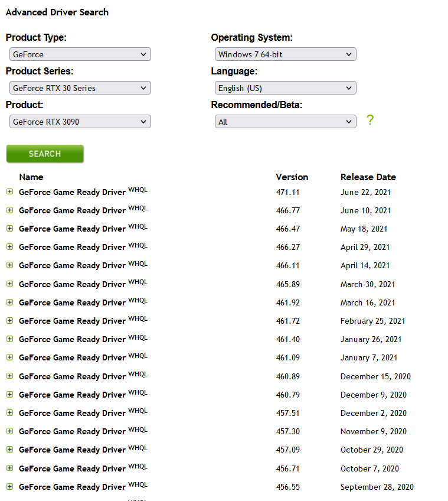Open the Game Ready Driver released May 18, 2021

tap(72, 229)
